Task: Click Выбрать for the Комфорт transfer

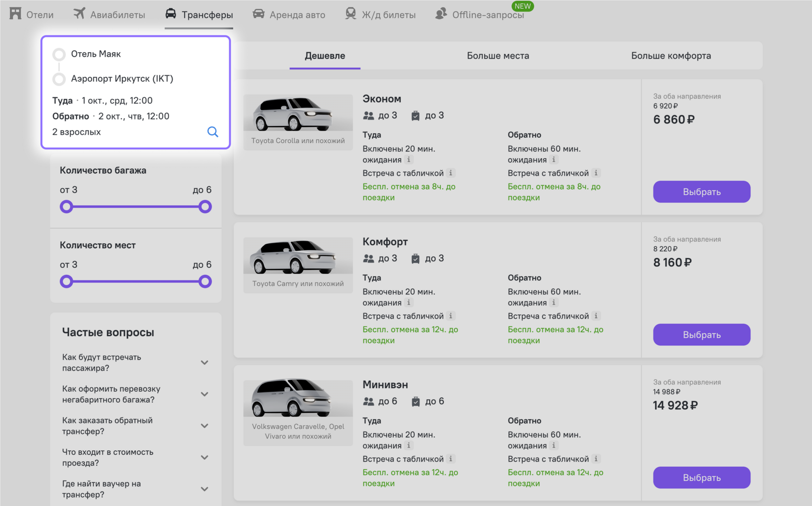Action: point(701,334)
